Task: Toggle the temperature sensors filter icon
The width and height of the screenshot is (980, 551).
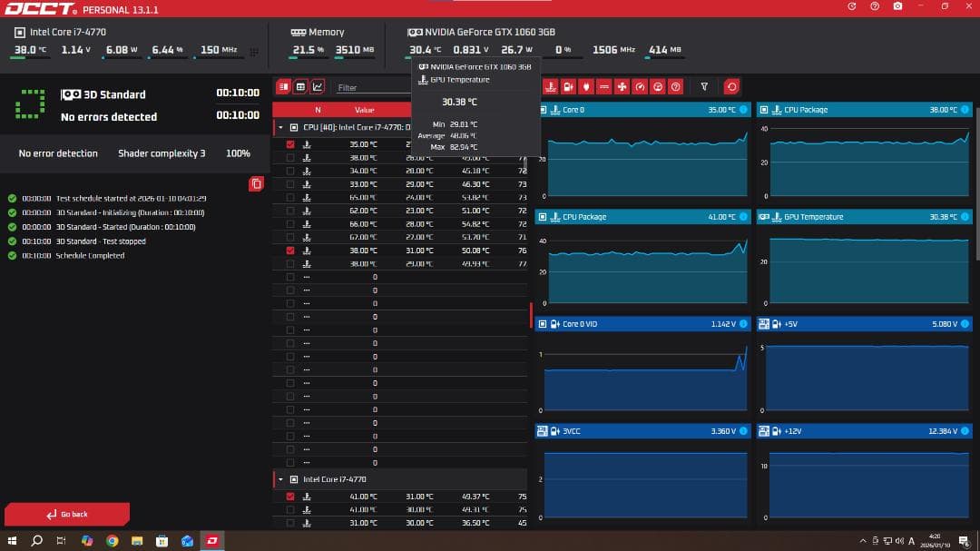Action: click(550, 87)
